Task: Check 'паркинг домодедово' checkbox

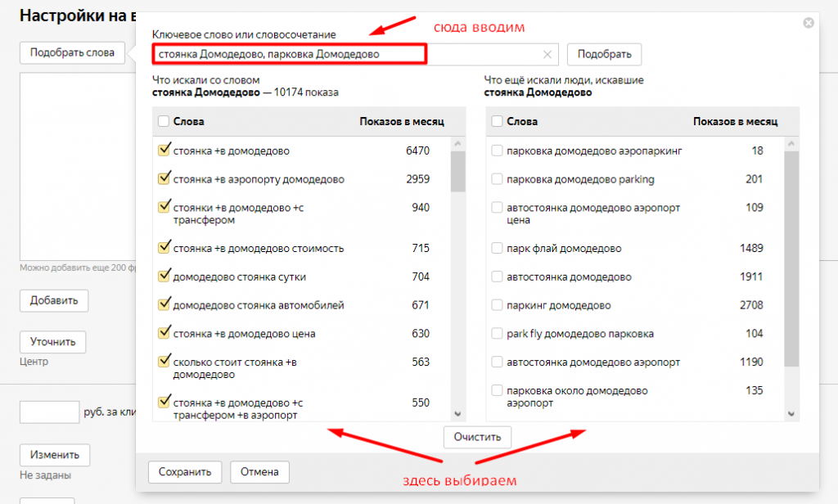Action: pyautogui.click(x=497, y=305)
